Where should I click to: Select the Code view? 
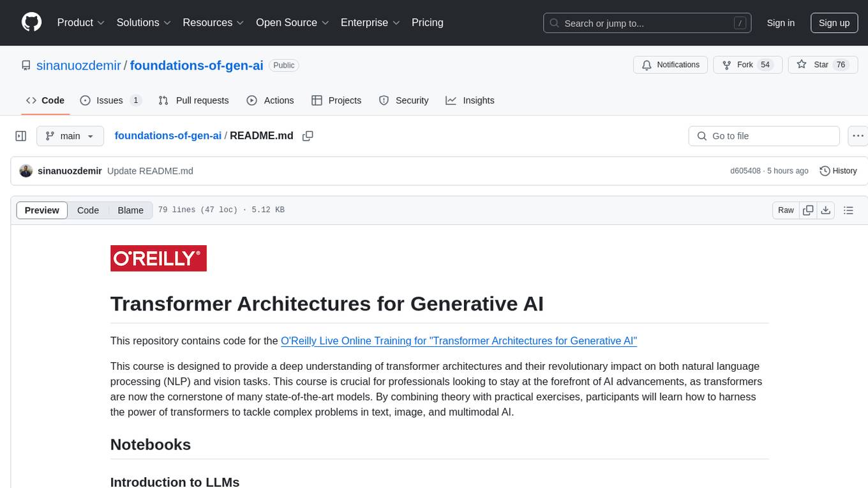[x=88, y=210]
